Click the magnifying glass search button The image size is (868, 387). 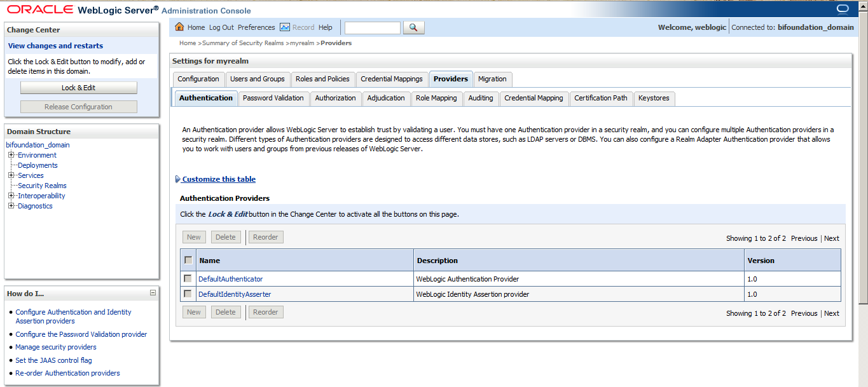(413, 27)
